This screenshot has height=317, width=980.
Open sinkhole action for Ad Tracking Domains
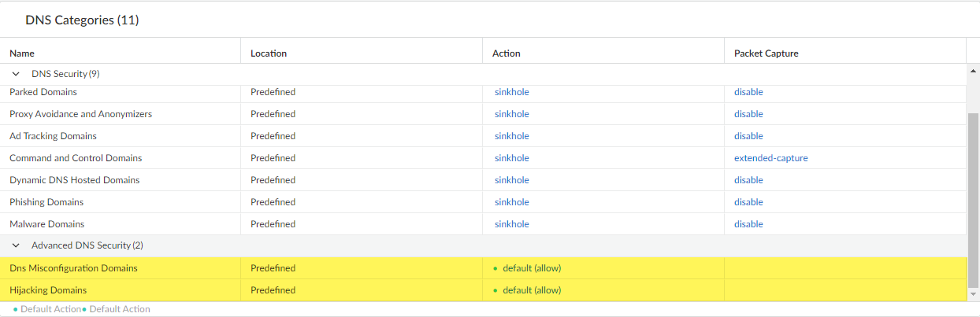click(511, 136)
